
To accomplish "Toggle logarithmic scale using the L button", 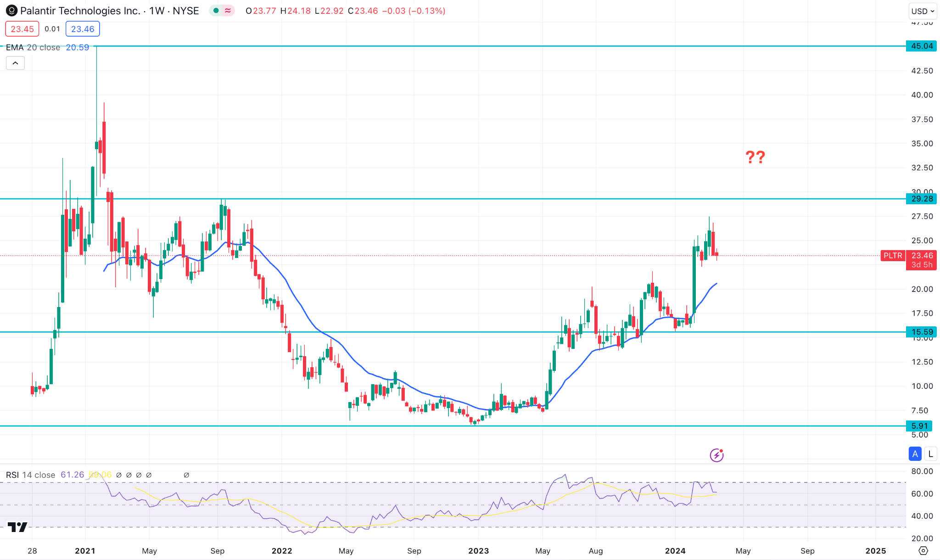I will (x=931, y=454).
